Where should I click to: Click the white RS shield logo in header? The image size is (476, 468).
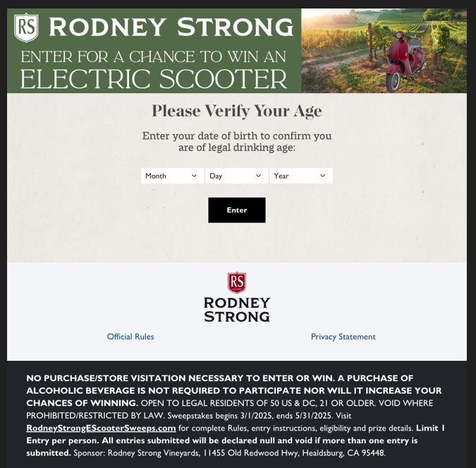point(27,28)
